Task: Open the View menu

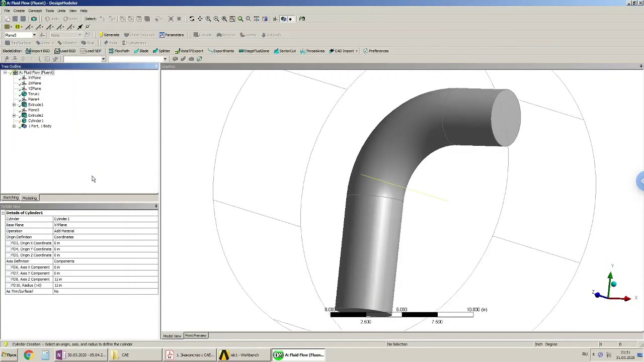Action: 73,11
